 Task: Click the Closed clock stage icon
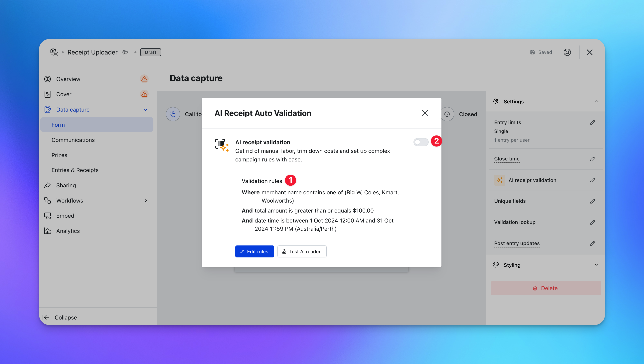447,114
